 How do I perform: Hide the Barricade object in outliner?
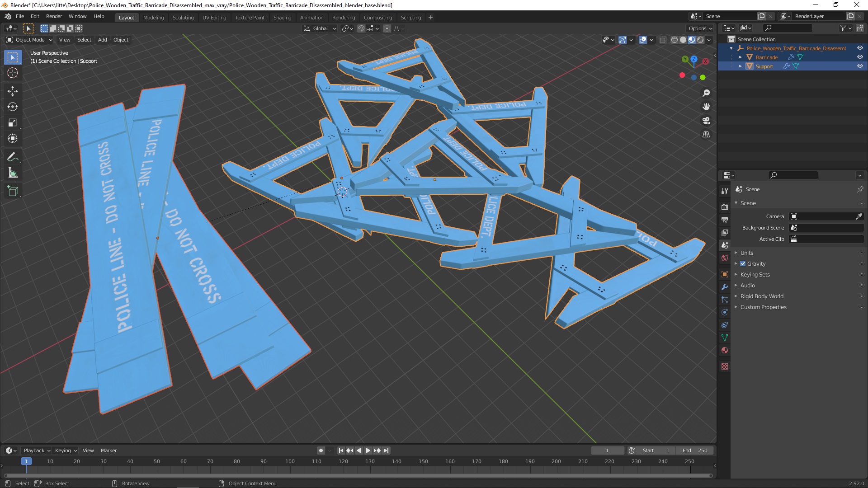860,57
